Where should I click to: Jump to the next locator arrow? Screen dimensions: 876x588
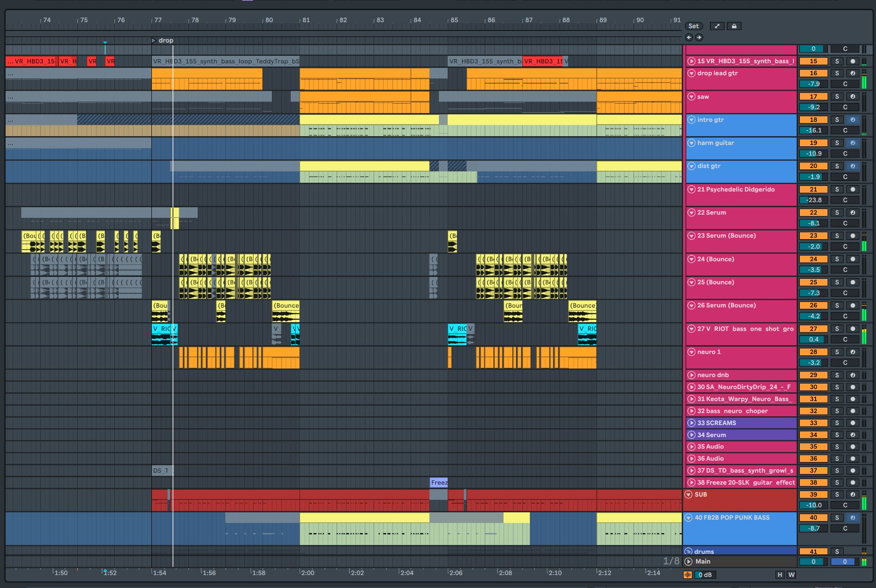click(x=699, y=37)
